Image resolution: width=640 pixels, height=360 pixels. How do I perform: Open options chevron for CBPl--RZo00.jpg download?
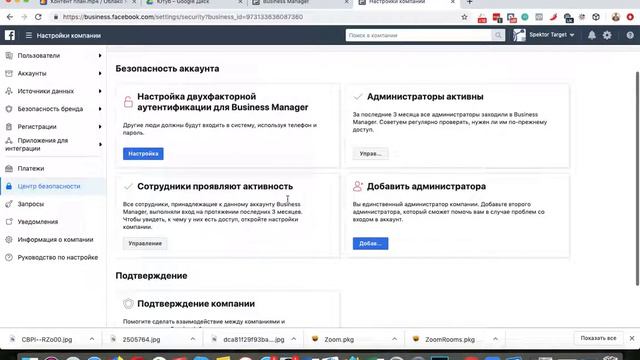(92, 339)
